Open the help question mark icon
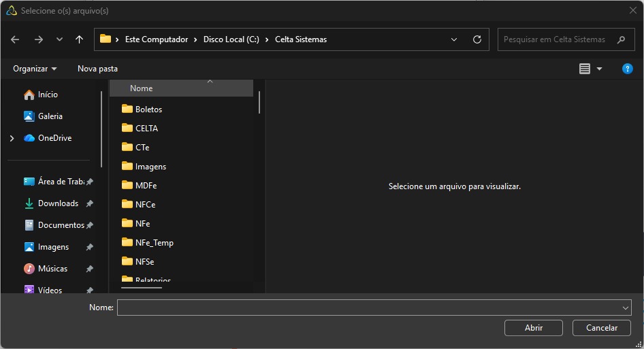The width and height of the screenshot is (644, 349). point(628,69)
